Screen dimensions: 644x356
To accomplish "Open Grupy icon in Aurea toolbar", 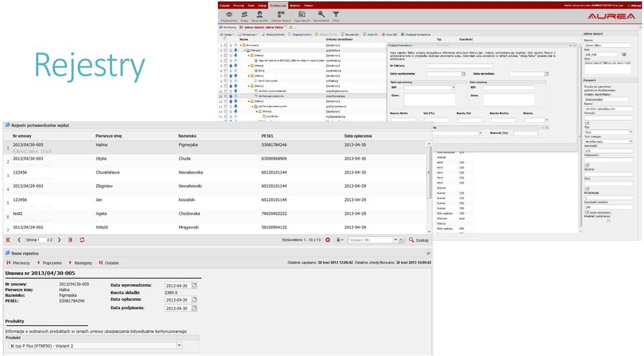I will pos(244,16).
